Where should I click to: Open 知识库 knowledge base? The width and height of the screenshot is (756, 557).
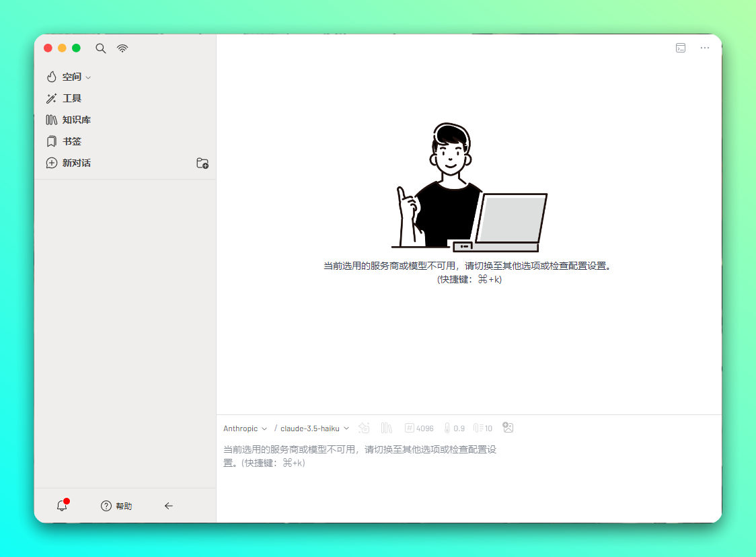pyautogui.click(x=69, y=120)
